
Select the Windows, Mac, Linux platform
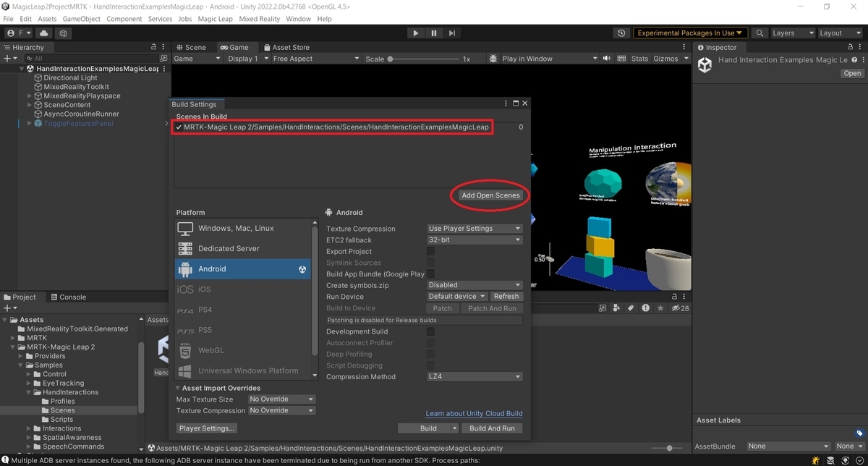(x=243, y=228)
